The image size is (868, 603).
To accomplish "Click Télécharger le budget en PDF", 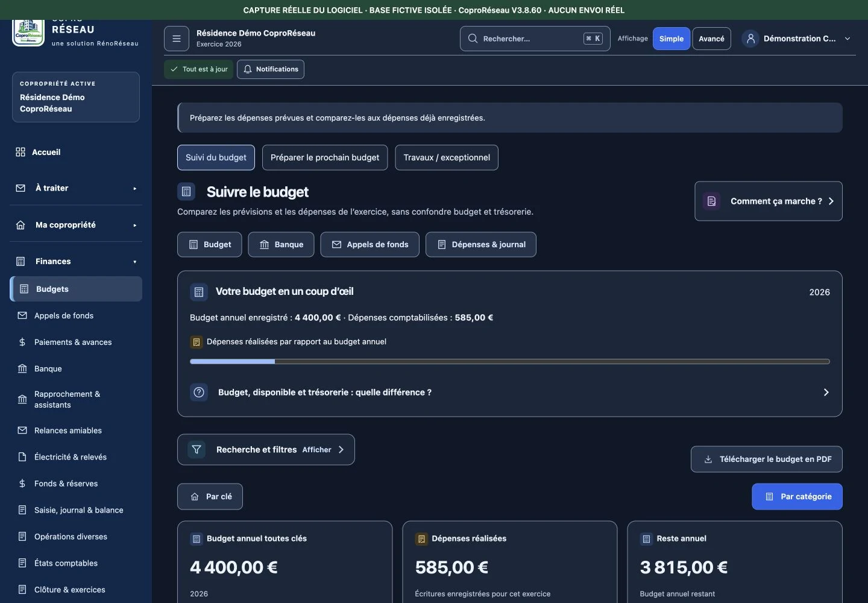I will 767,459.
